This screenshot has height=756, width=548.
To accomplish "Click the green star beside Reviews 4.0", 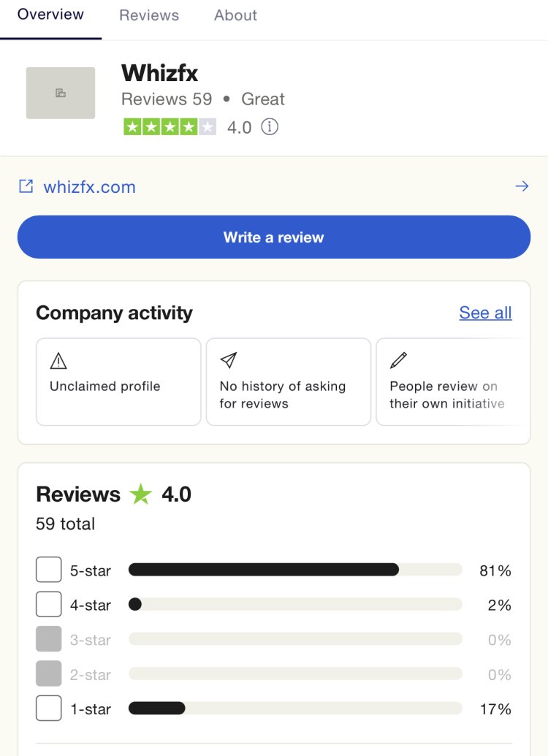I will 140,495.
